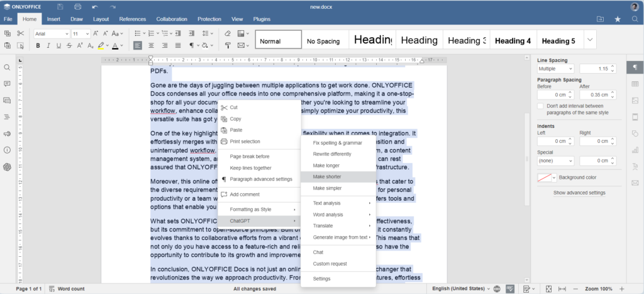This screenshot has height=294, width=644.
Task: Open the Search icon in the left sidebar
Action: (7, 67)
